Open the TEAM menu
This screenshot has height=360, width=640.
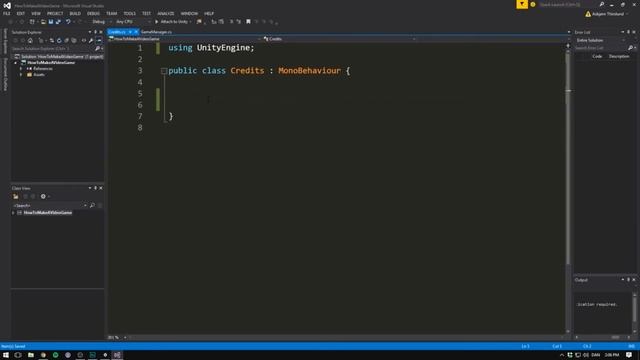pyautogui.click(x=111, y=13)
